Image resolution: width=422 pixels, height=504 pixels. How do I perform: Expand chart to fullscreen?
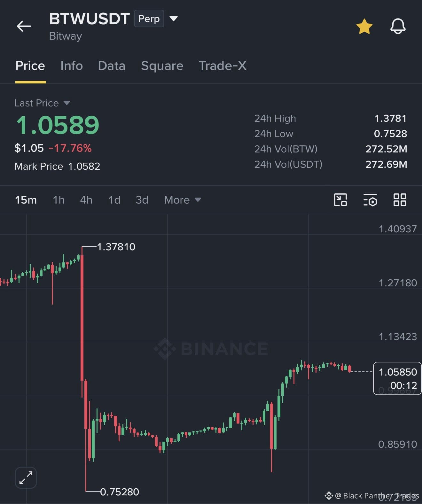[26, 478]
